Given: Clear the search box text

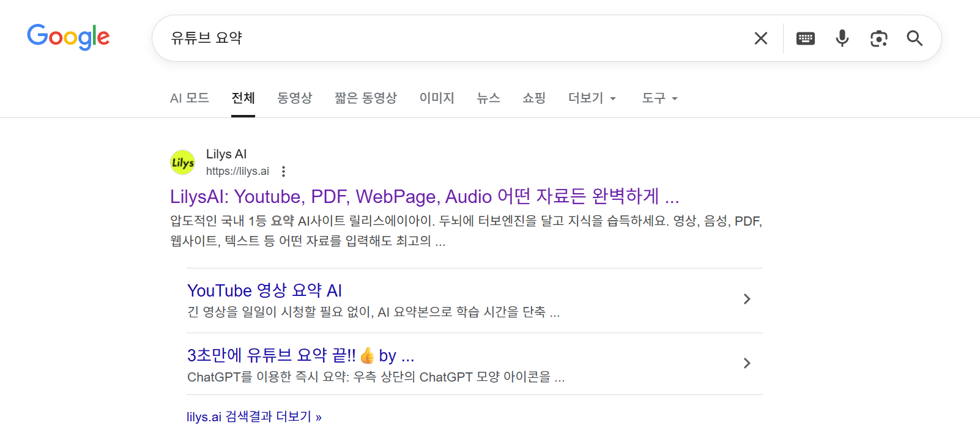Looking at the screenshot, I should point(760,39).
